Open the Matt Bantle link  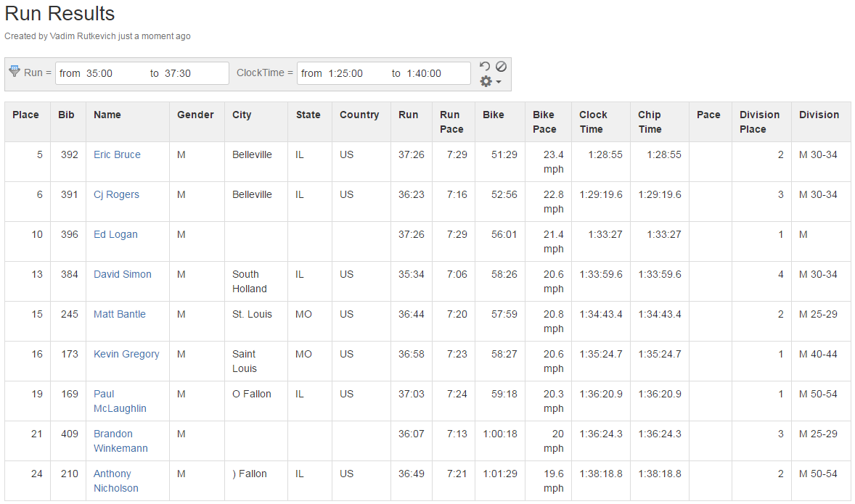pyautogui.click(x=120, y=314)
